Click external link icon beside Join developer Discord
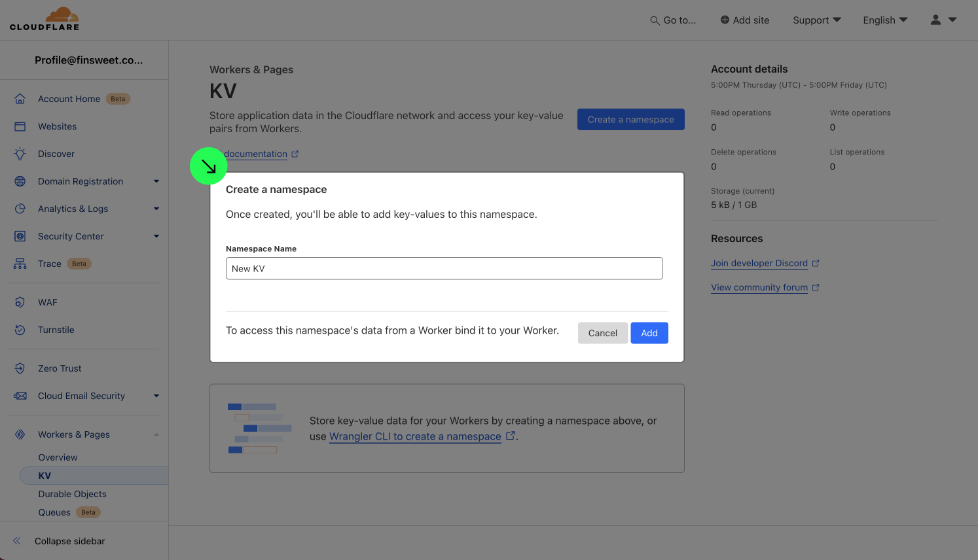Viewport: 978px width, 560px height. coord(816,263)
